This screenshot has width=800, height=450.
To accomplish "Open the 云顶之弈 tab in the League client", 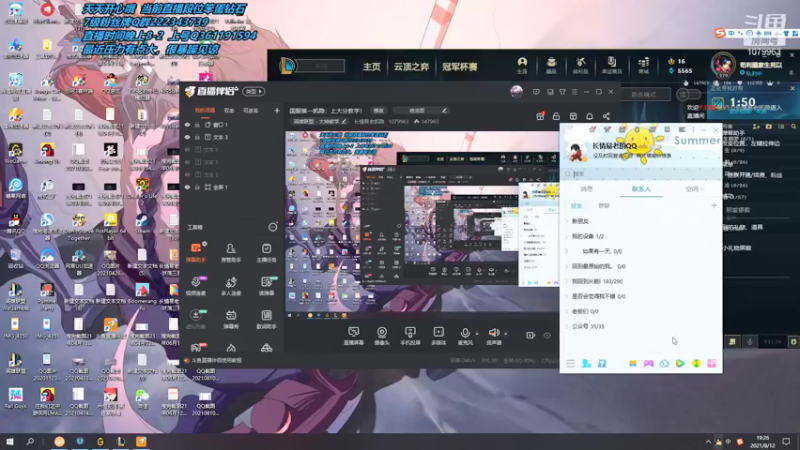I will tap(411, 67).
